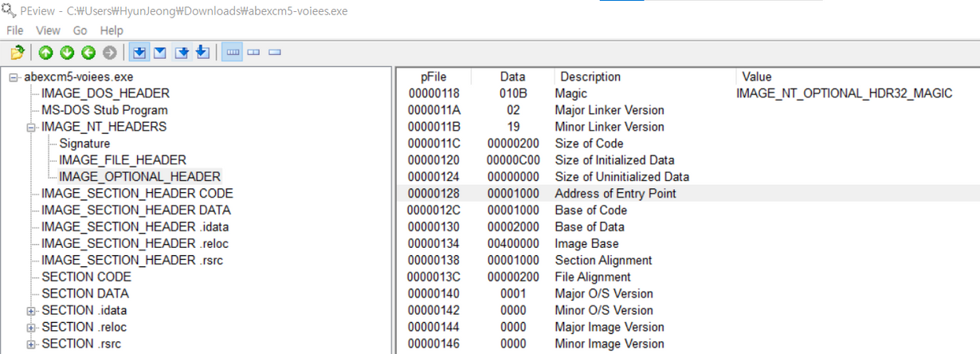Expand the SECTION .reloc node
This screenshot has height=354, width=980.
pyautogui.click(x=31, y=328)
